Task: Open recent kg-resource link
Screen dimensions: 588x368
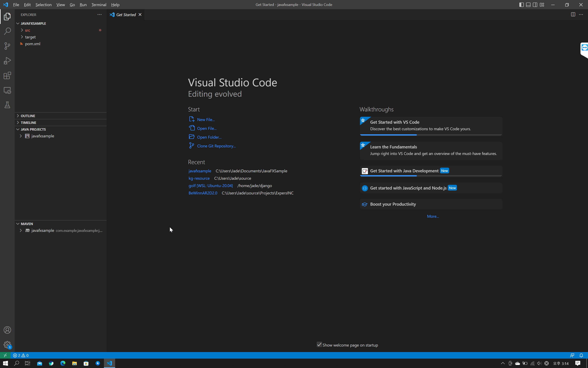Action: [x=199, y=178]
